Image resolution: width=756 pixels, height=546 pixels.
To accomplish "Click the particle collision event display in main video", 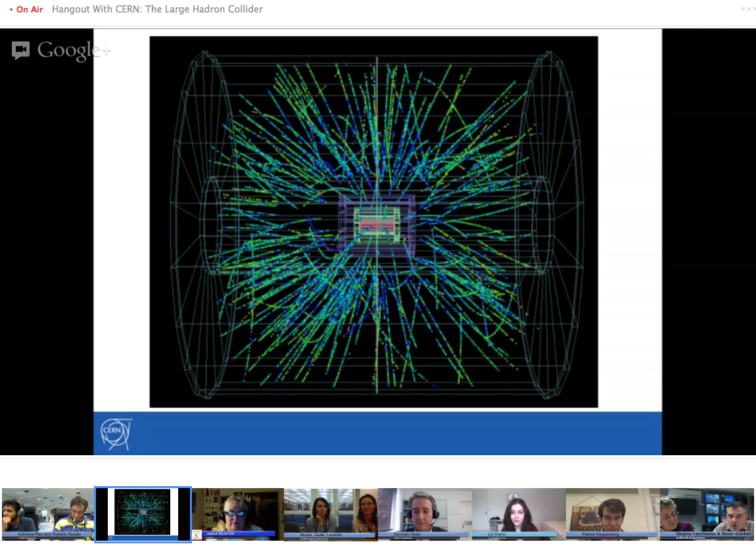I will (x=373, y=222).
